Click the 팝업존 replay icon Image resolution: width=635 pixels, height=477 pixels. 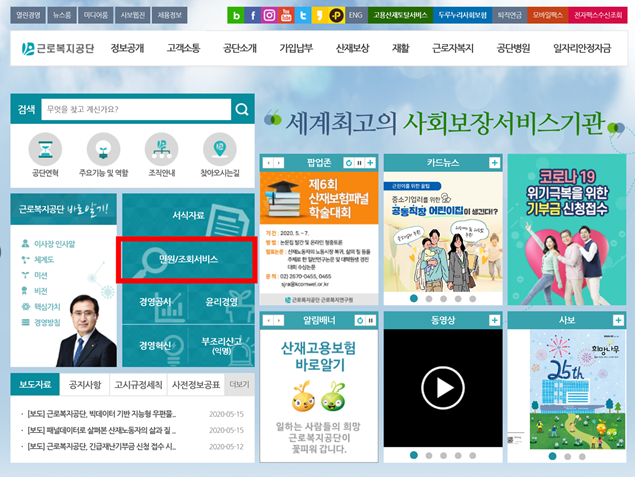click(x=349, y=163)
